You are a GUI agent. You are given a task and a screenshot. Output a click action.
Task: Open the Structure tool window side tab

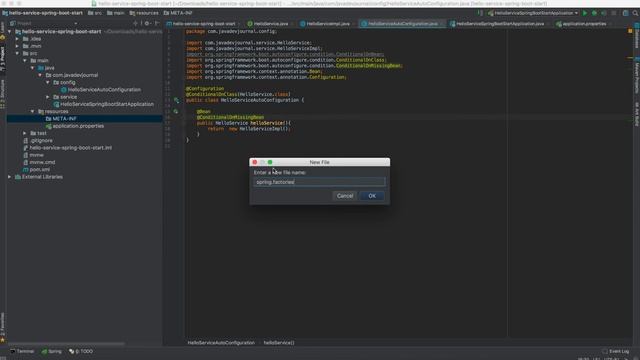point(3,94)
